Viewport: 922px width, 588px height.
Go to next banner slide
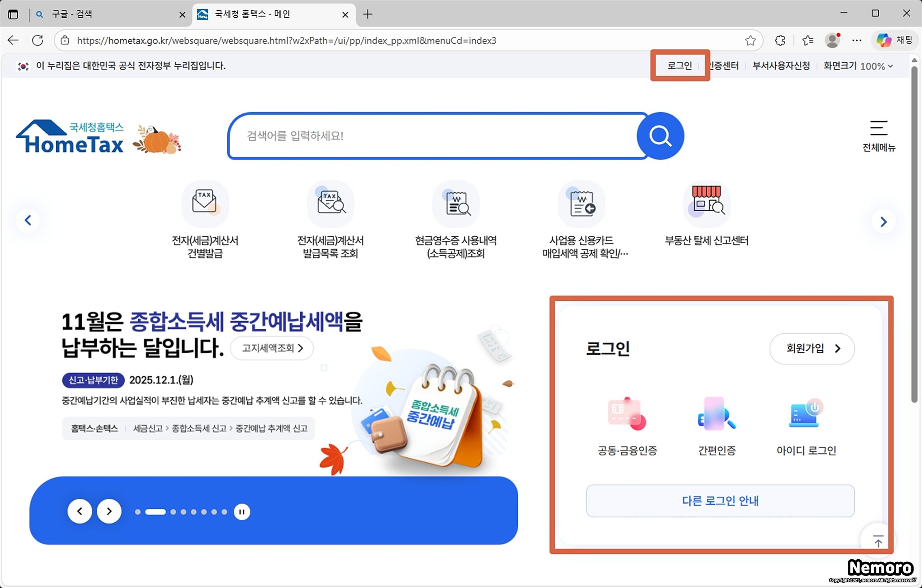pyautogui.click(x=109, y=511)
